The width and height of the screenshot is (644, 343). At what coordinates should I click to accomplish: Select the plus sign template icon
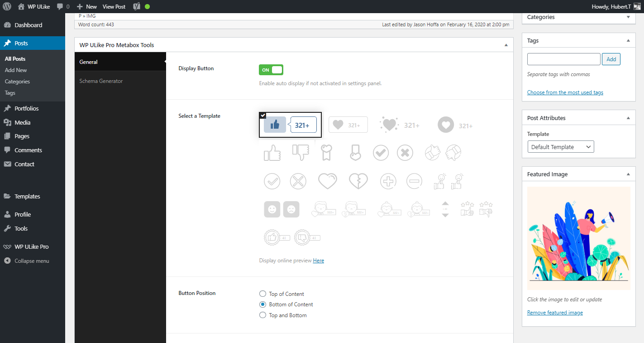click(388, 181)
